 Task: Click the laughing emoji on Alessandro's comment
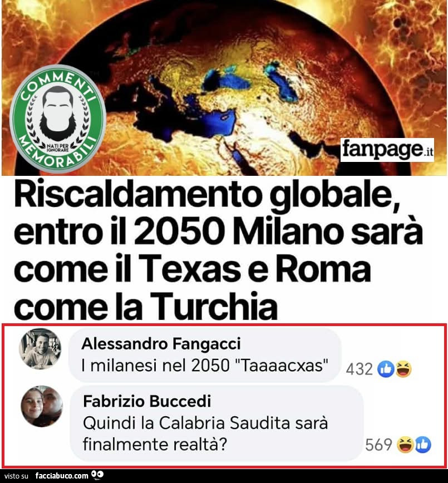tap(403, 369)
